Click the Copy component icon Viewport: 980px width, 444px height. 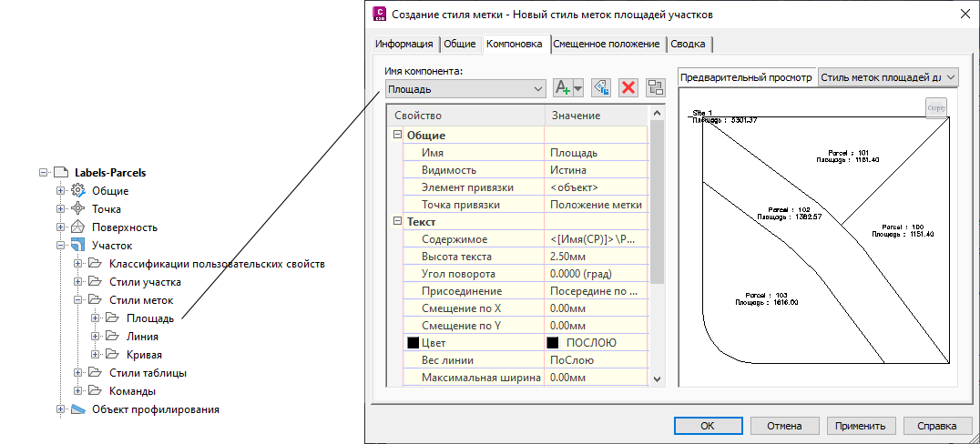[x=600, y=88]
